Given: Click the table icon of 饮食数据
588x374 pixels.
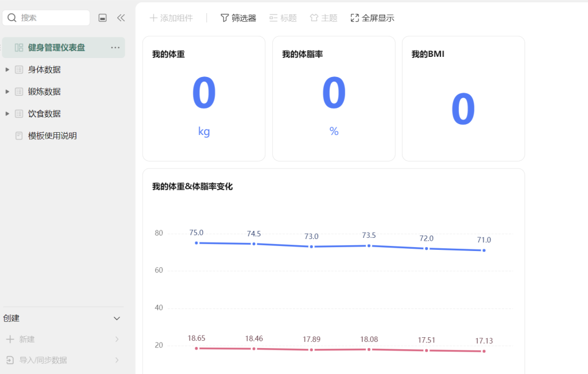Looking at the screenshot, I should click(x=19, y=114).
